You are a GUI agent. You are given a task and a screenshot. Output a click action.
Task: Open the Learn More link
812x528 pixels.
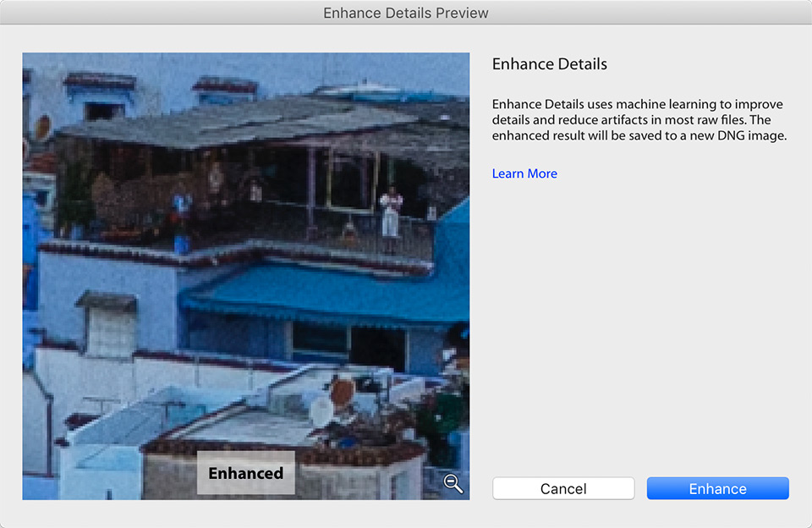click(524, 173)
